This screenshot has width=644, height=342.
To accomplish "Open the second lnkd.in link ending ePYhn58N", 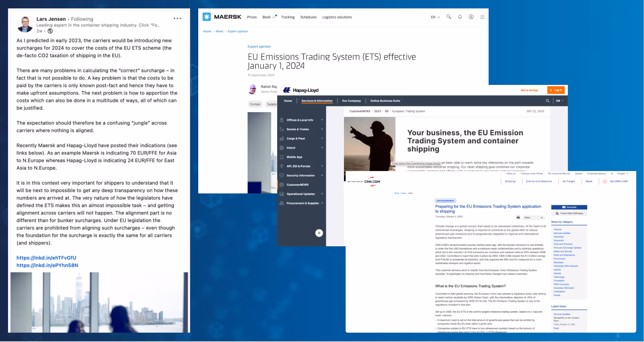I will coord(47,265).
